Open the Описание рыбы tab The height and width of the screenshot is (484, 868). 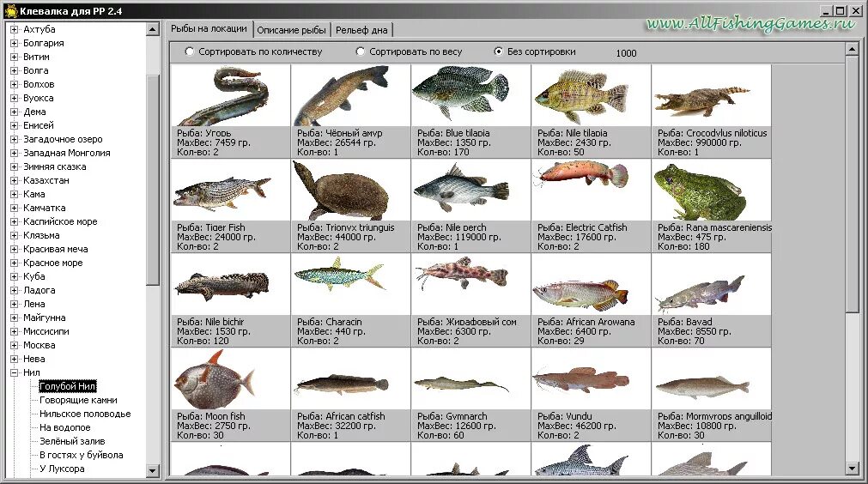click(292, 30)
